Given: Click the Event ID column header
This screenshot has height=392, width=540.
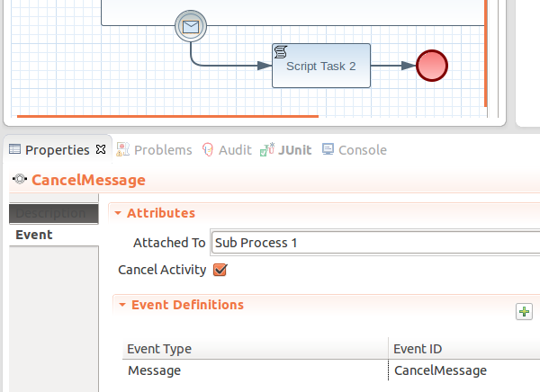Looking at the screenshot, I should click(x=418, y=349).
